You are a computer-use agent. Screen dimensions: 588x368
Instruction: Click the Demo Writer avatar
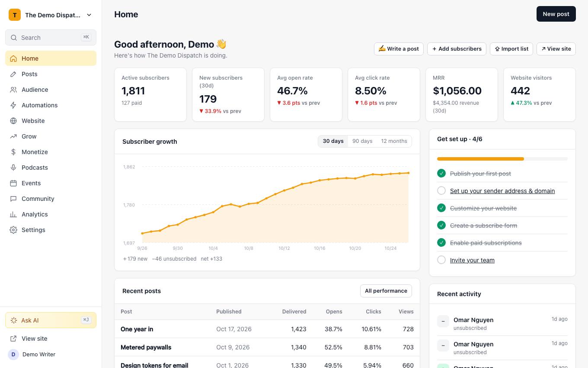point(13,354)
